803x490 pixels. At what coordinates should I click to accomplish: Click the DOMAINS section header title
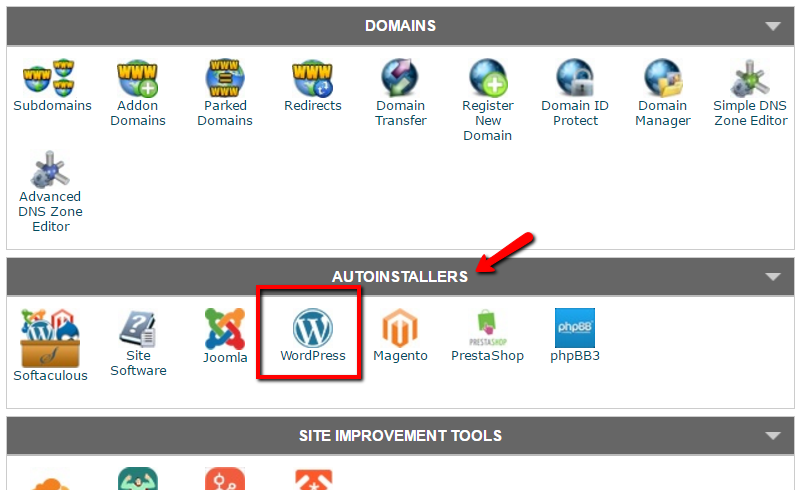(x=400, y=26)
